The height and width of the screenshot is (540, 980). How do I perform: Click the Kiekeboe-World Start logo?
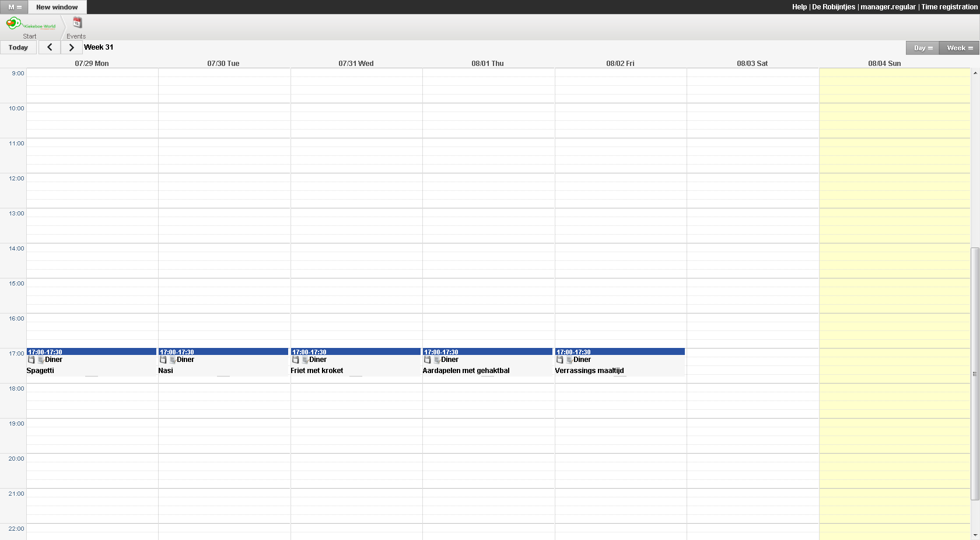[30, 25]
